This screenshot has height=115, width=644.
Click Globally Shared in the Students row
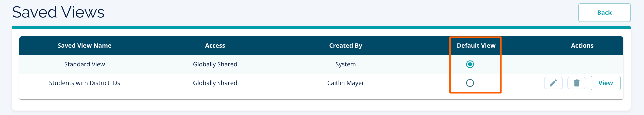215,83
